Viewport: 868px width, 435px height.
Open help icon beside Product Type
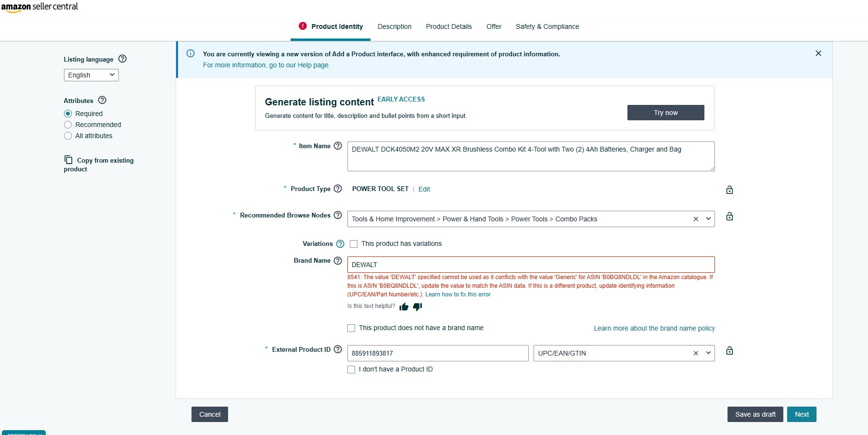338,189
